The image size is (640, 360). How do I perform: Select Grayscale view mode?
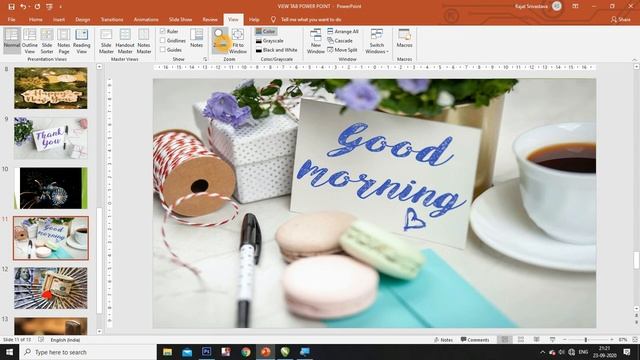(269, 41)
